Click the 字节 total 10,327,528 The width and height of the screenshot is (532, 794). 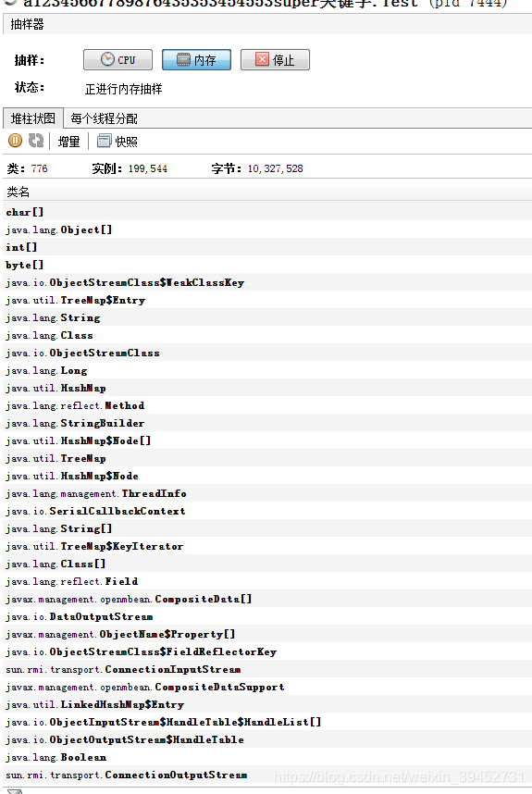(x=276, y=168)
